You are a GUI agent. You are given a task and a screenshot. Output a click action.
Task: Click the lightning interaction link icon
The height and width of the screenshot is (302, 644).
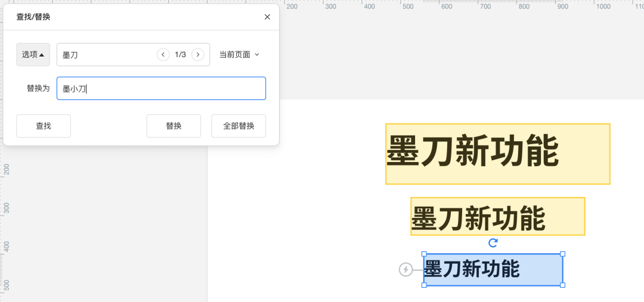pyautogui.click(x=405, y=270)
